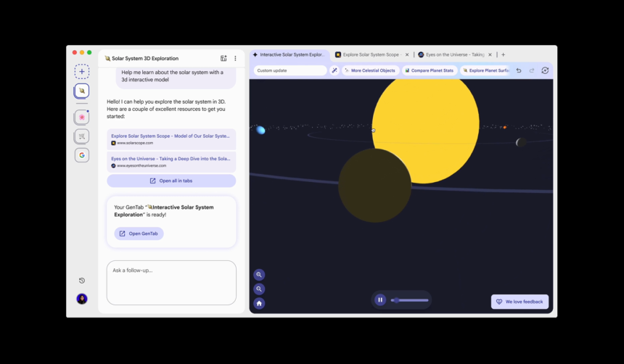Image resolution: width=624 pixels, height=364 pixels.
Task: Open the user profile avatar
Action: coord(81,299)
